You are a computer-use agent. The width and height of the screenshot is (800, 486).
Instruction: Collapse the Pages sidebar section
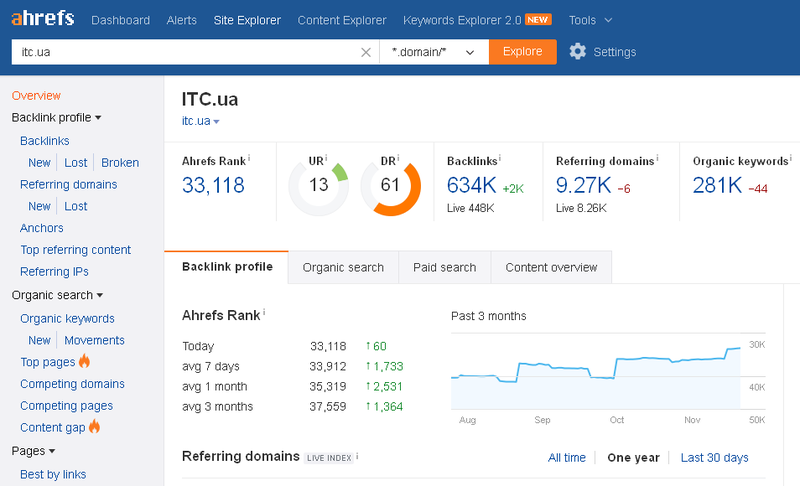(x=33, y=451)
